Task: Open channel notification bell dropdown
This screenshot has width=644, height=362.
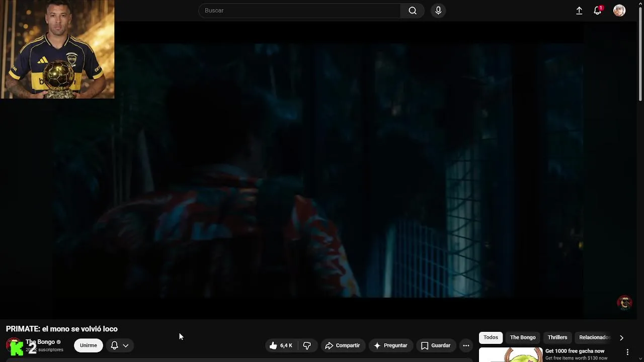Action: coord(120,345)
